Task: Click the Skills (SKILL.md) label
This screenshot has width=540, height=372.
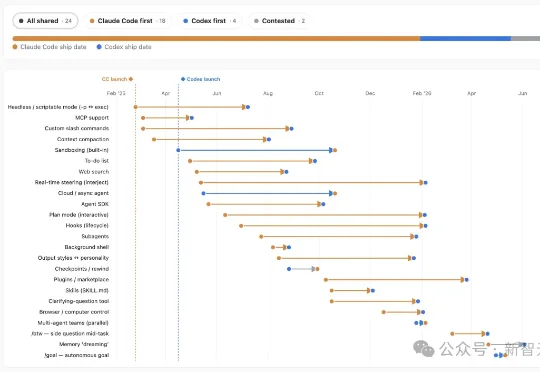Action: (x=87, y=290)
